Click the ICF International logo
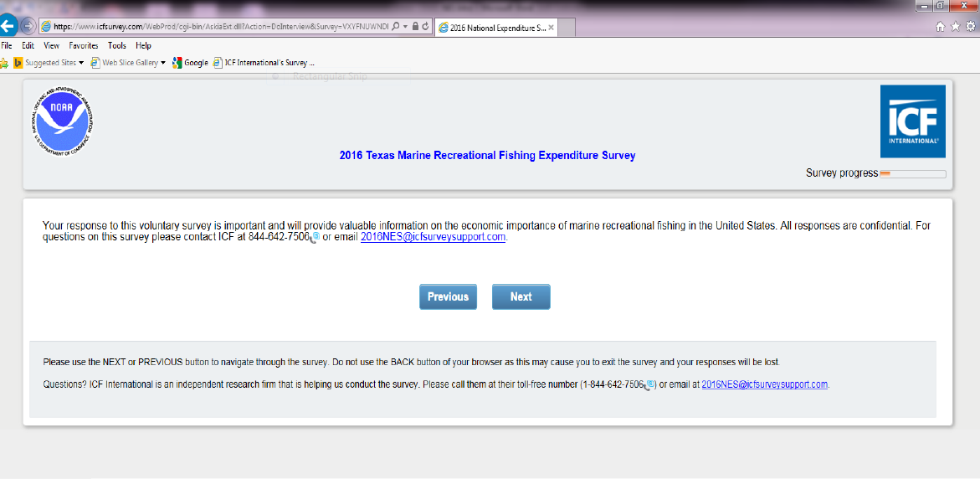 [912, 121]
